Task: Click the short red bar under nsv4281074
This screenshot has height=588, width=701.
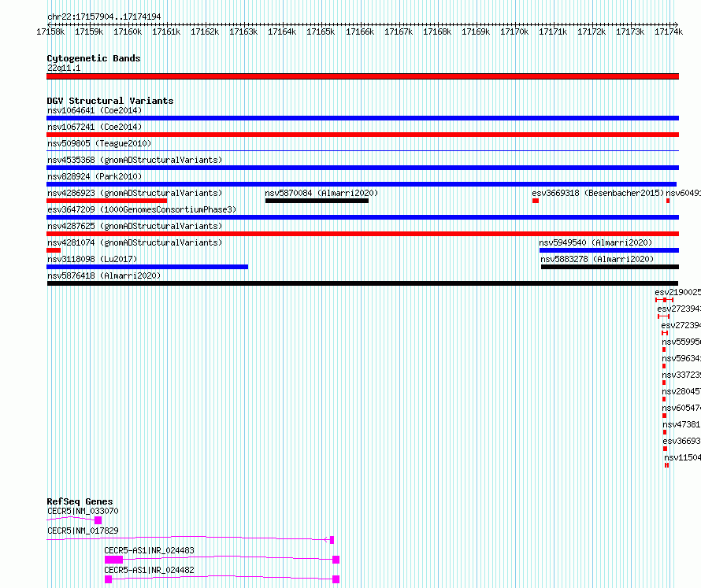Action: click(x=54, y=250)
